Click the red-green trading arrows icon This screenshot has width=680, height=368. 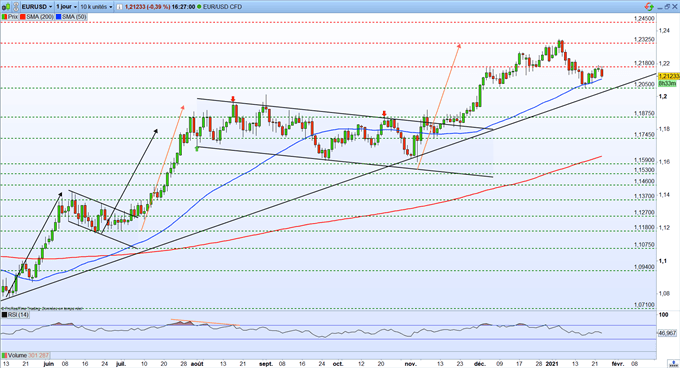(x=649, y=7)
